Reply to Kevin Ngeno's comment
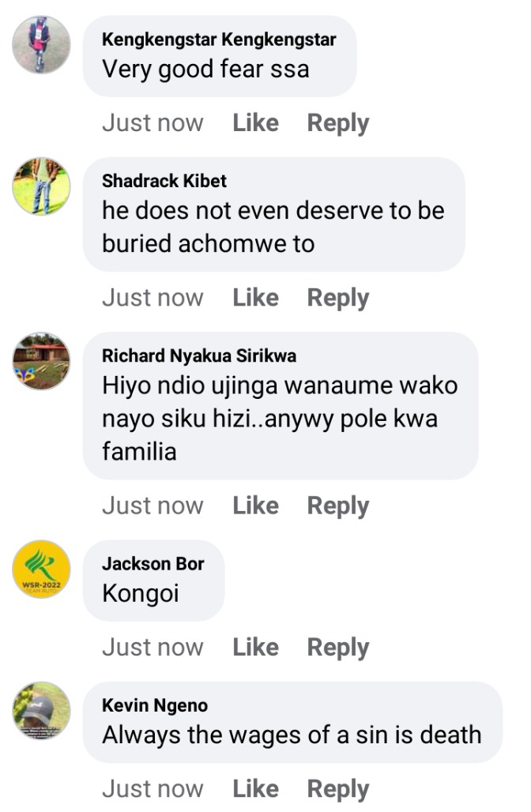This screenshot has height=812, width=531. click(337, 790)
